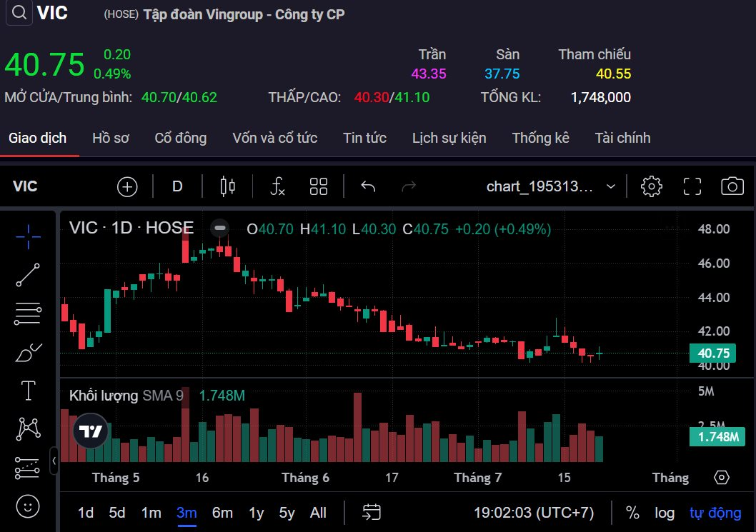Click the search magnifier icon beside VIC
This screenshot has height=532, width=756.
coord(20,13)
